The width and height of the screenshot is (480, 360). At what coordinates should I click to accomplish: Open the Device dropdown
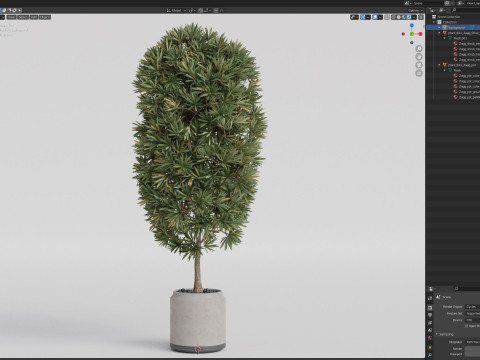pos(473,320)
